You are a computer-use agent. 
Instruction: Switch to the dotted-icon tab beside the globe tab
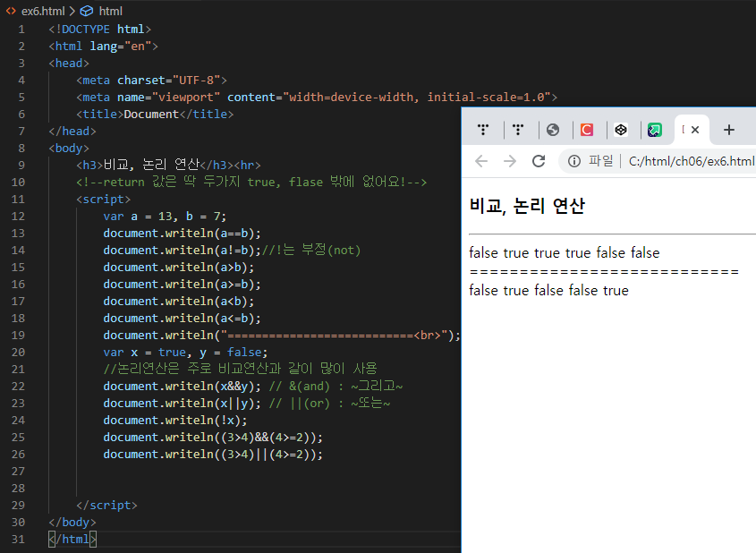pyautogui.click(x=518, y=130)
